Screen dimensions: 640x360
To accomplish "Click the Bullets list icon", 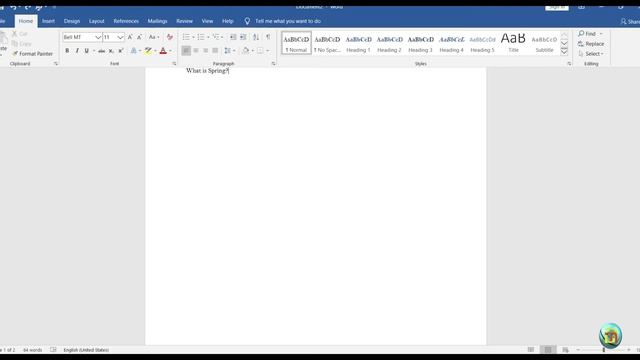I will pyautogui.click(x=186, y=37).
